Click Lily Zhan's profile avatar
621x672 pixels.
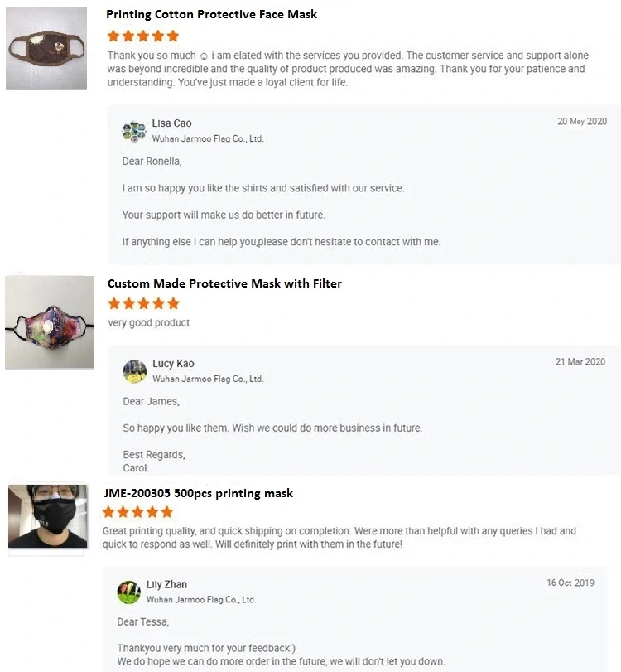tap(128, 592)
